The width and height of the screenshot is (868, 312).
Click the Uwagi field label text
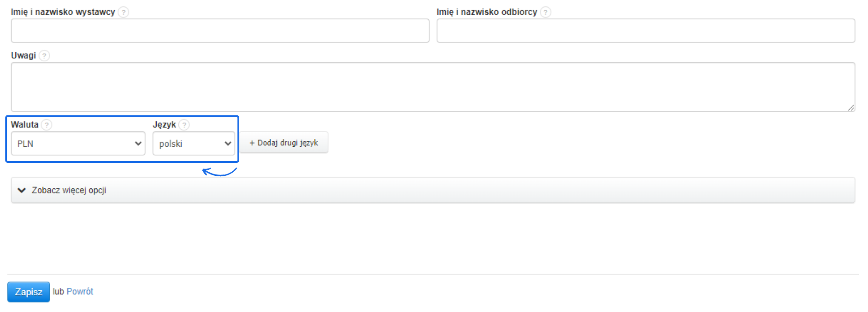point(24,55)
